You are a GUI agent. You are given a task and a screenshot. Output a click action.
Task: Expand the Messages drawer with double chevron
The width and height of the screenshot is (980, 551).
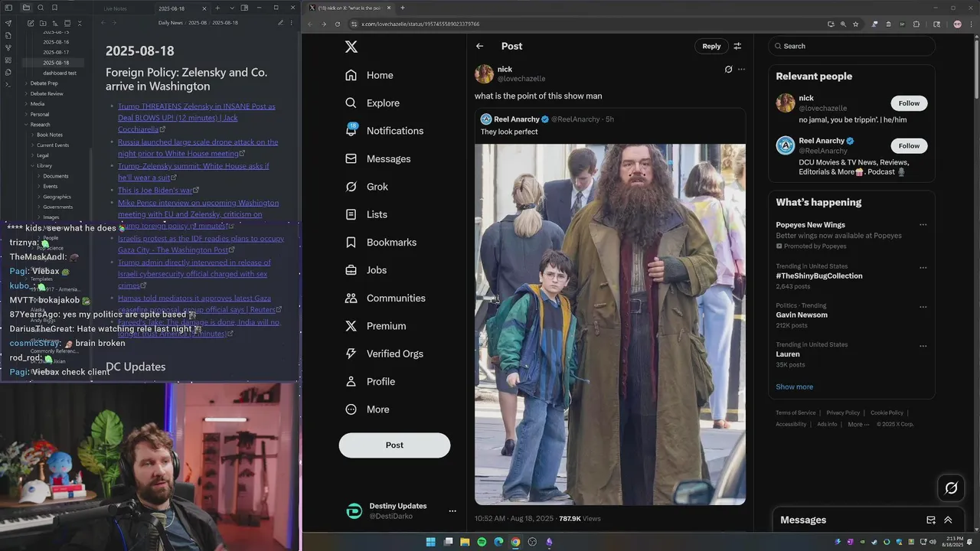(948, 520)
